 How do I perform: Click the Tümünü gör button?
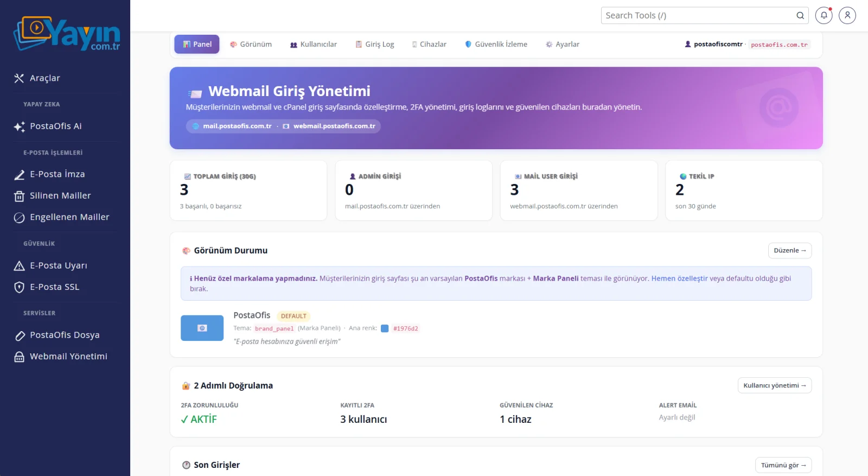point(783,465)
